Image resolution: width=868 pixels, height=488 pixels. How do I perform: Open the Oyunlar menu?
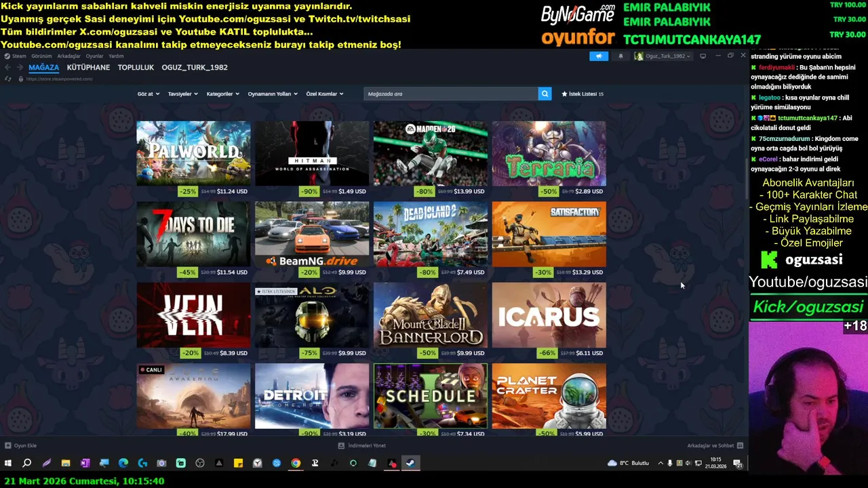pos(94,56)
